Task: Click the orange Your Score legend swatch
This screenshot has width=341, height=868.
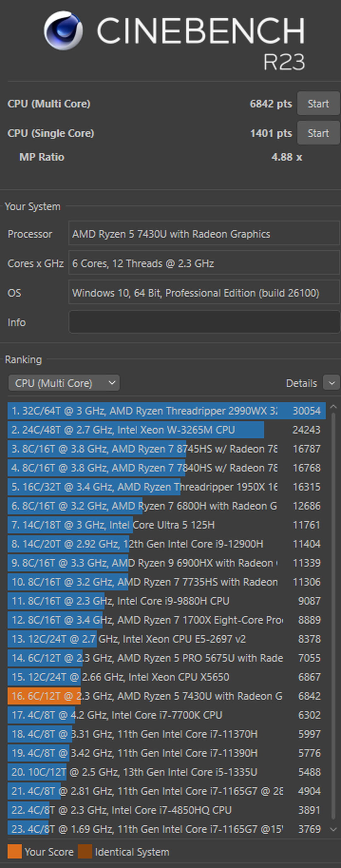Action: point(15,852)
